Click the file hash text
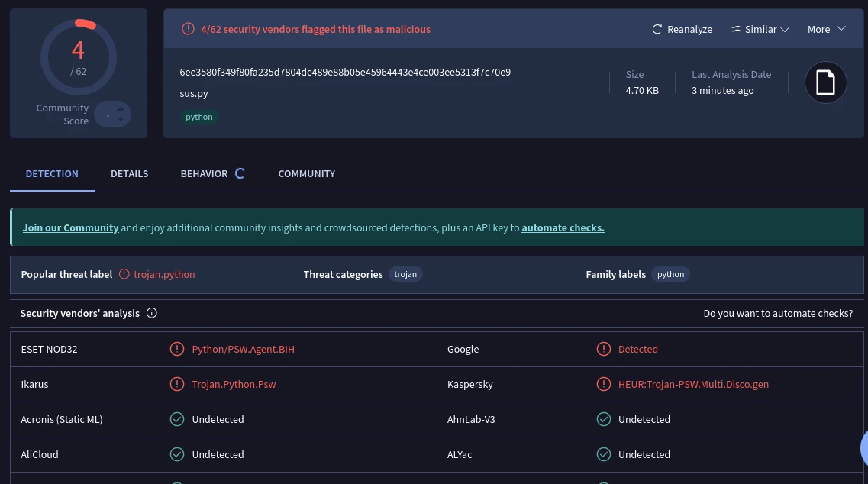This screenshot has height=484, width=868. (345, 72)
